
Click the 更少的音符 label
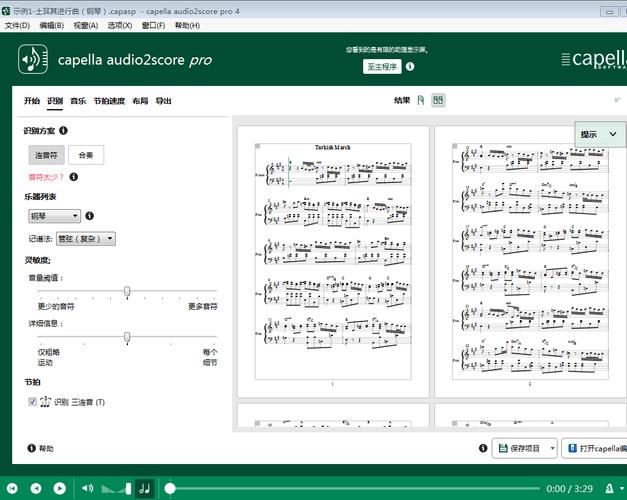[x=56, y=306]
